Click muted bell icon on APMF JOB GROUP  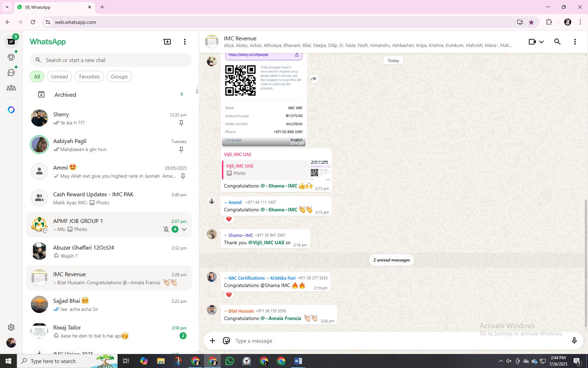(166, 230)
